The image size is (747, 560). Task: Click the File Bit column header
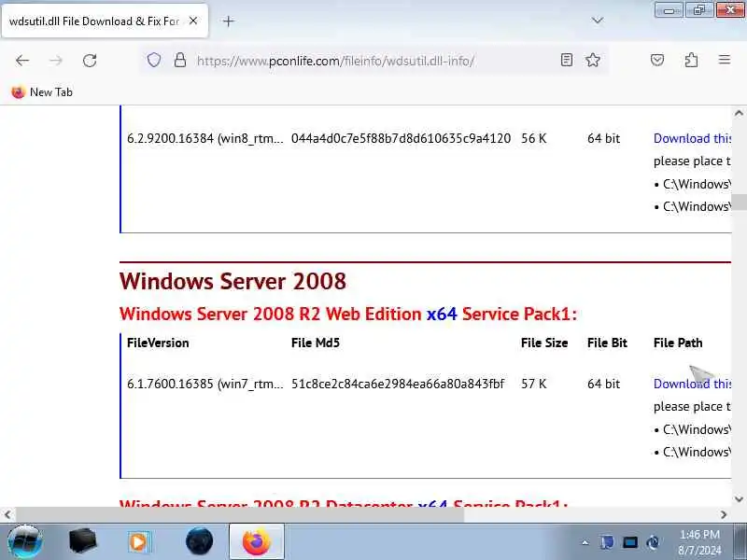pos(607,343)
